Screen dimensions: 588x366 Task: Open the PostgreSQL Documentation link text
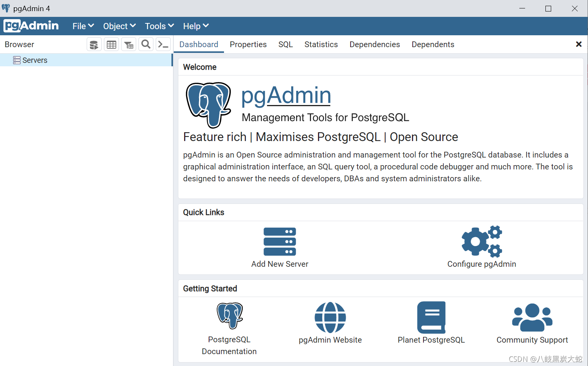(x=229, y=345)
